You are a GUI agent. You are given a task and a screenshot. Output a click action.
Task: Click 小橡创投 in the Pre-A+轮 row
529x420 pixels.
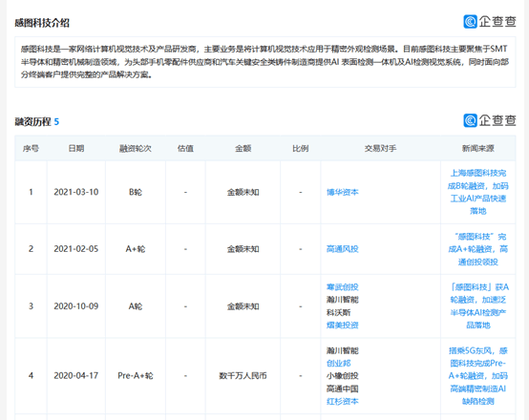[342, 376]
